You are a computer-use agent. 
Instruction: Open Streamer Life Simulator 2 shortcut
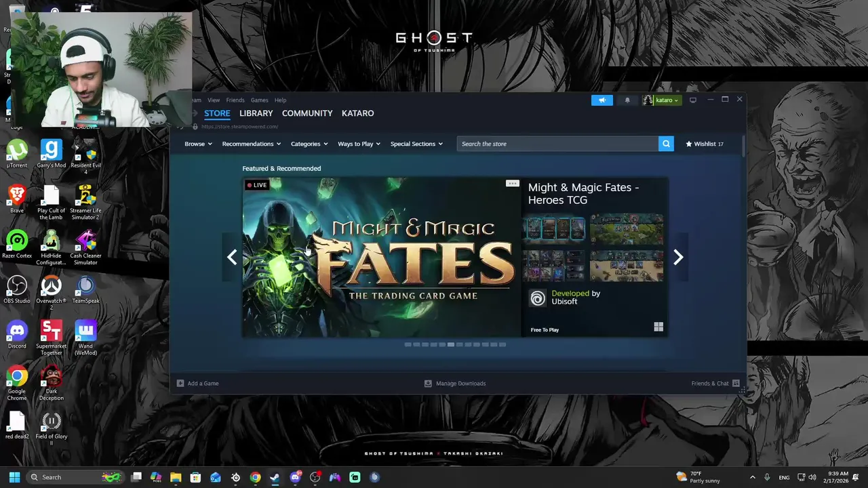(x=85, y=202)
